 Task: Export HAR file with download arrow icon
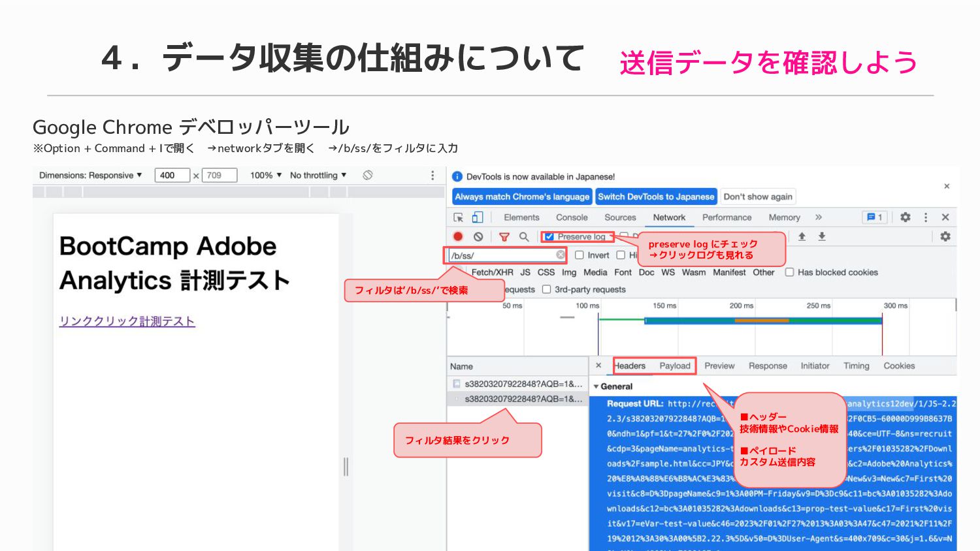(x=822, y=236)
